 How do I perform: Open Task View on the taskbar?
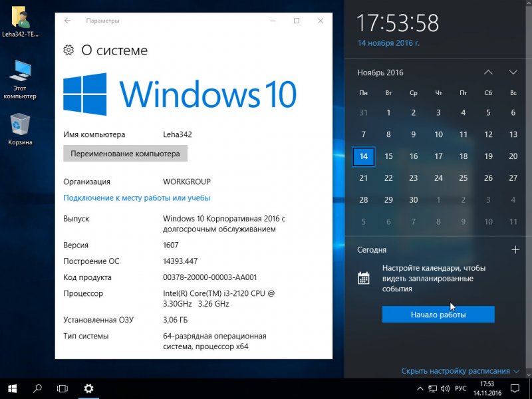[63, 388]
